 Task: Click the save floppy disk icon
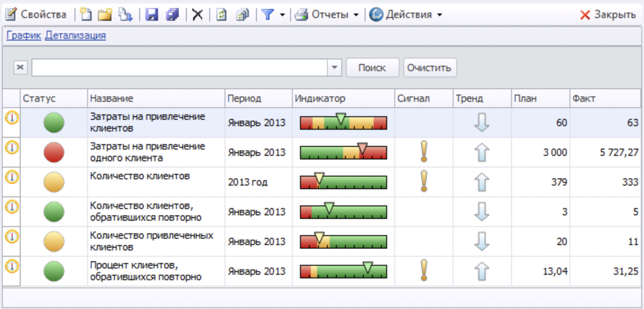152,15
